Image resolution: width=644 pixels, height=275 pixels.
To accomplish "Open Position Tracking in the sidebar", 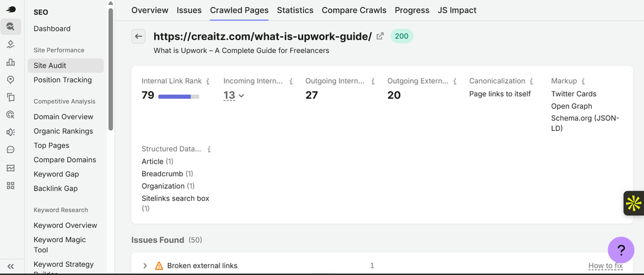I will pos(63,80).
